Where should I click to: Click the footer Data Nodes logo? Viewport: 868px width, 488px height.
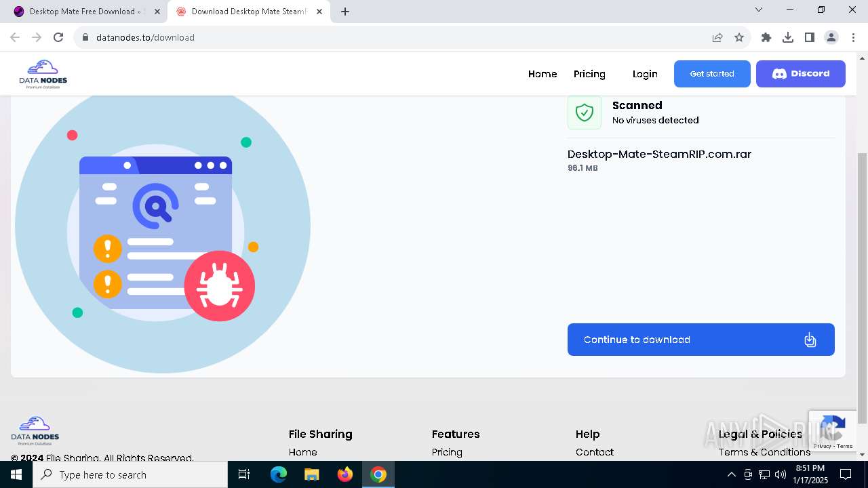point(35,430)
